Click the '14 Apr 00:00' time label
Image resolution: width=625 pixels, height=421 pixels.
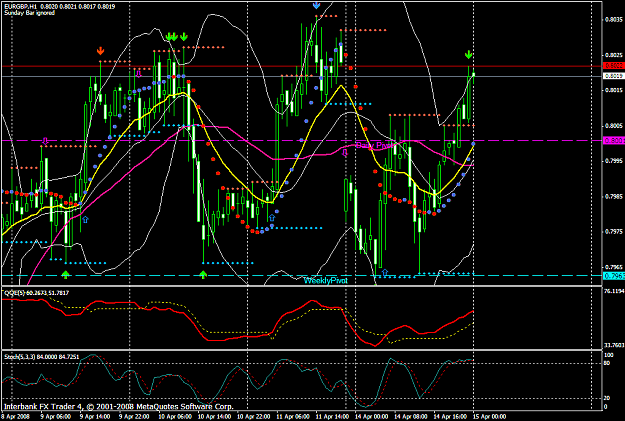tap(371, 417)
